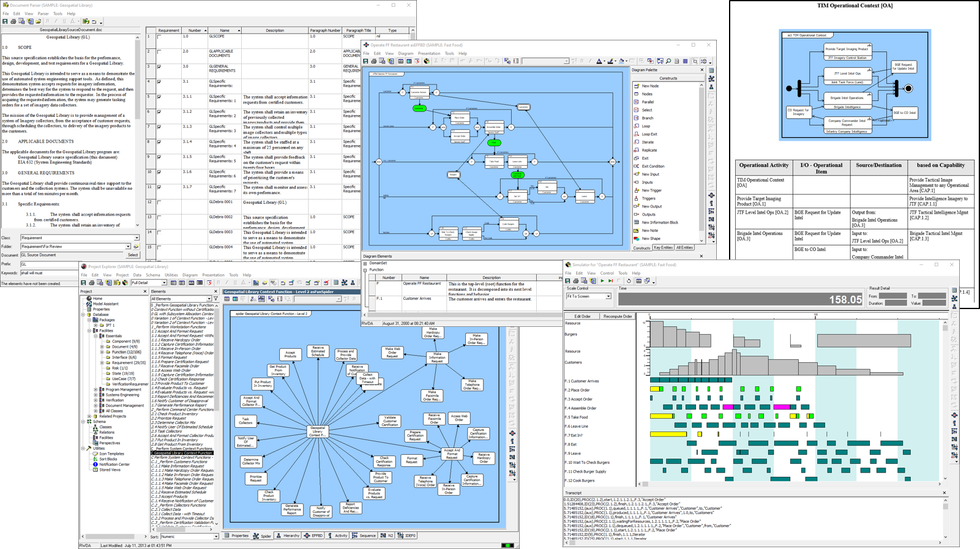Click Number column header in parser table

(x=195, y=30)
